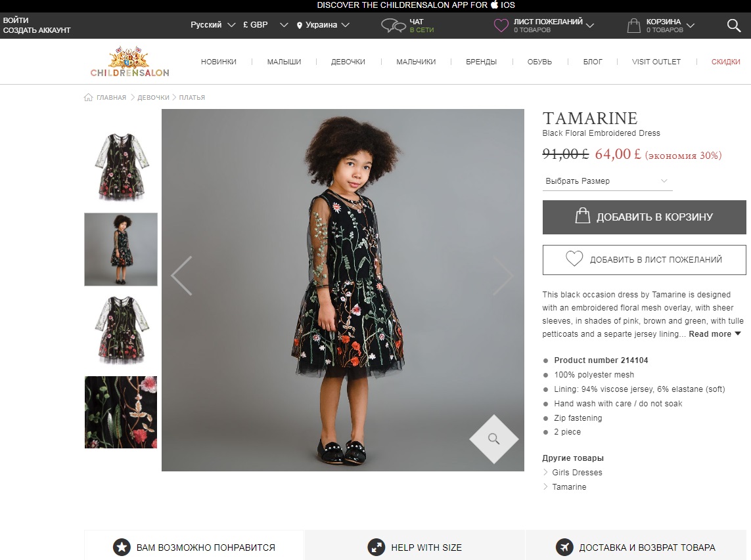Open the МАЛЬЧИКИ menu
751x560 pixels.
pos(416,62)
